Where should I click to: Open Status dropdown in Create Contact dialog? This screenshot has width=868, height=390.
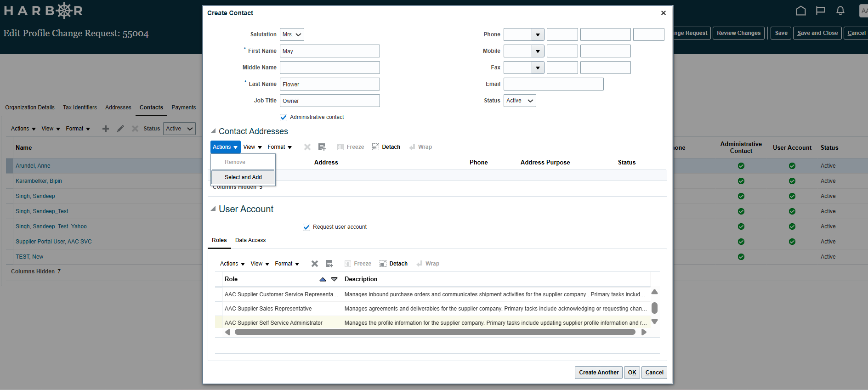click(520, 101)
